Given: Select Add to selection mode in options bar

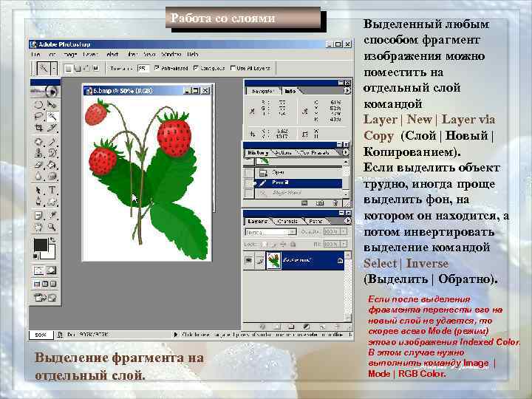Looking at the screenshot, I should tap(78, 69).
